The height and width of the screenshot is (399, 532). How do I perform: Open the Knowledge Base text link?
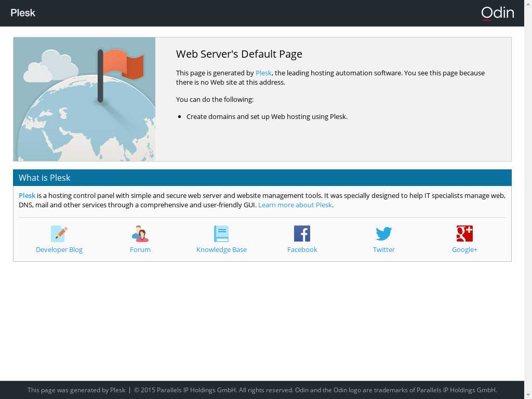pyautogui.click(x=221, y=250)
